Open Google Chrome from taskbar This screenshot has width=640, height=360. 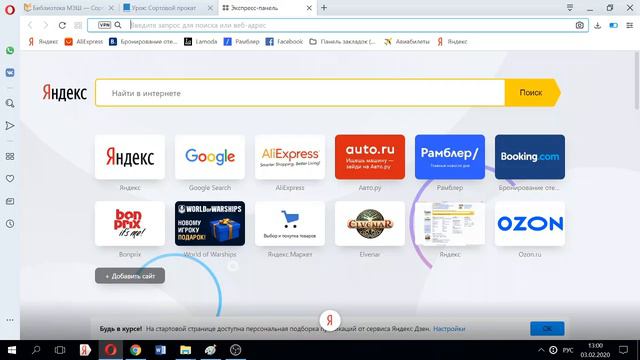click(x=136, y=350)
